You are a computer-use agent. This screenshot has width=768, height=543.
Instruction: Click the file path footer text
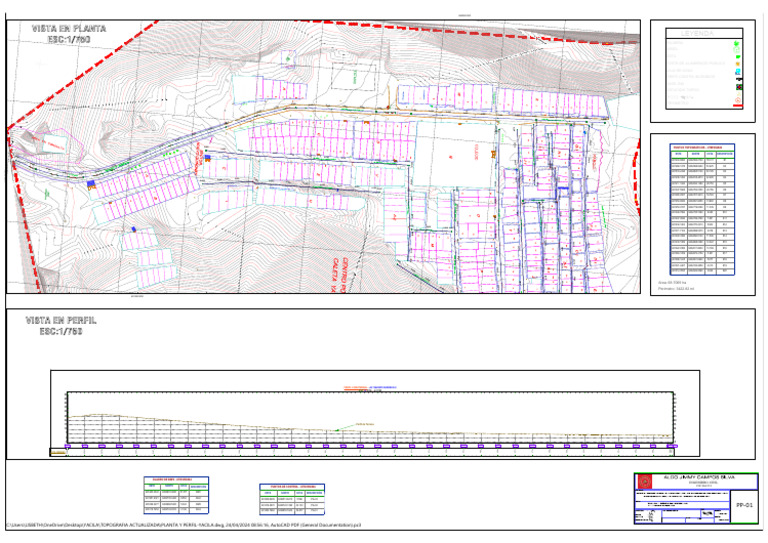point(184,525)
